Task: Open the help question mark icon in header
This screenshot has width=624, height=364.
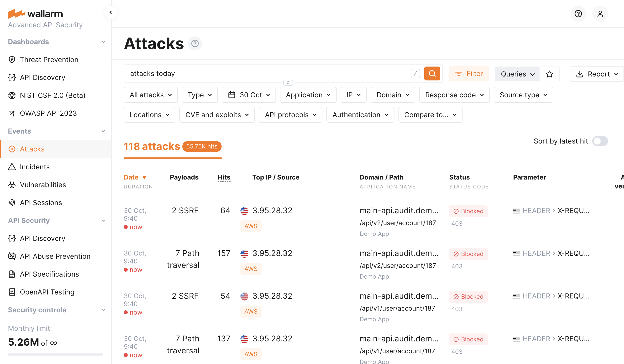Action: 578,14
